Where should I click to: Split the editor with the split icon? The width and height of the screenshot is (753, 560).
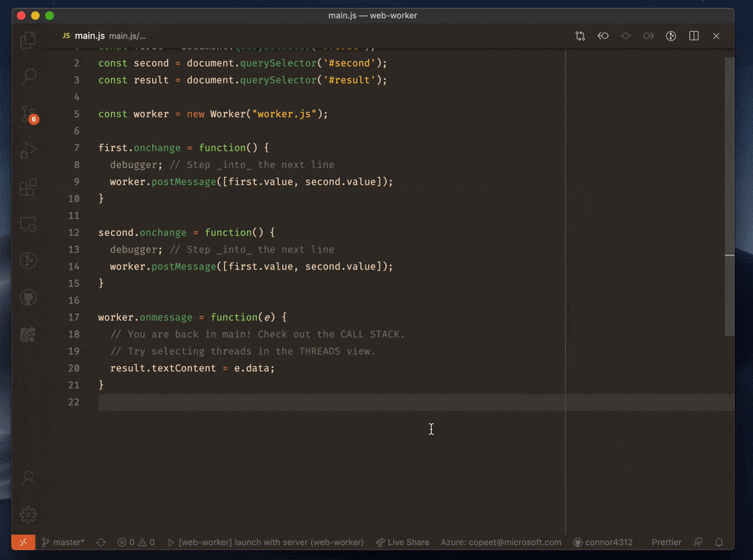tap(694, 36)
